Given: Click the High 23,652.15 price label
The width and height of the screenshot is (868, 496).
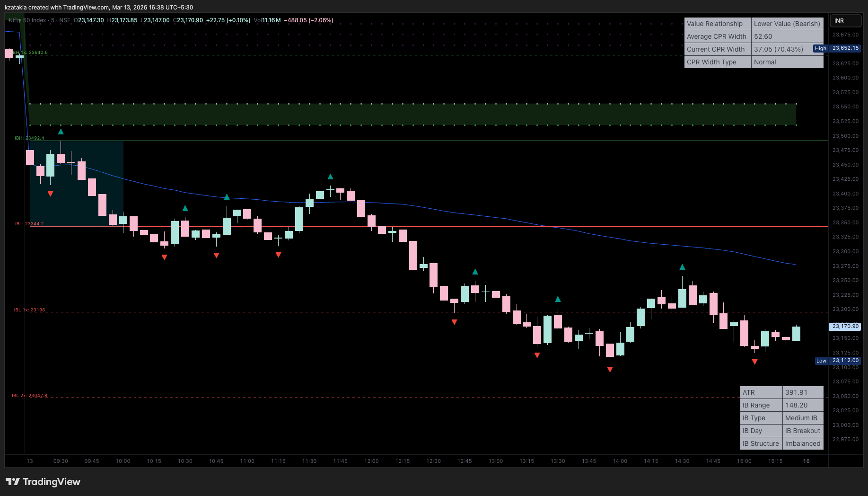Looking at the screenshot, I should click(837, 48).
